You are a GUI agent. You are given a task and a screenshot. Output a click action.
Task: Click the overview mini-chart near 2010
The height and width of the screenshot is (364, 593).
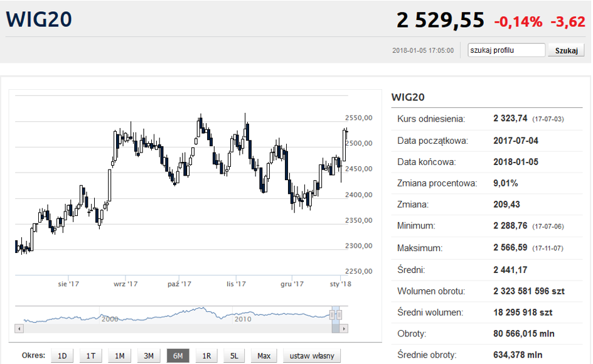(x=242, y=315)
